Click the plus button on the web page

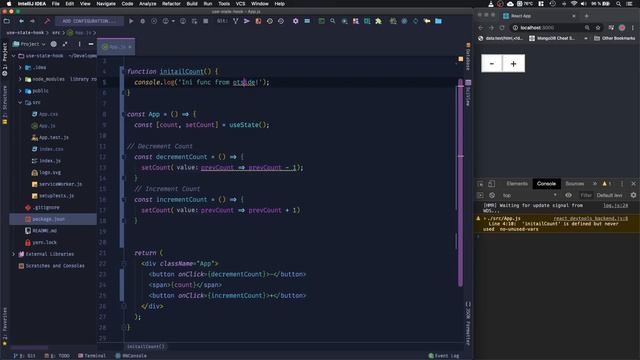click(513, 63)
